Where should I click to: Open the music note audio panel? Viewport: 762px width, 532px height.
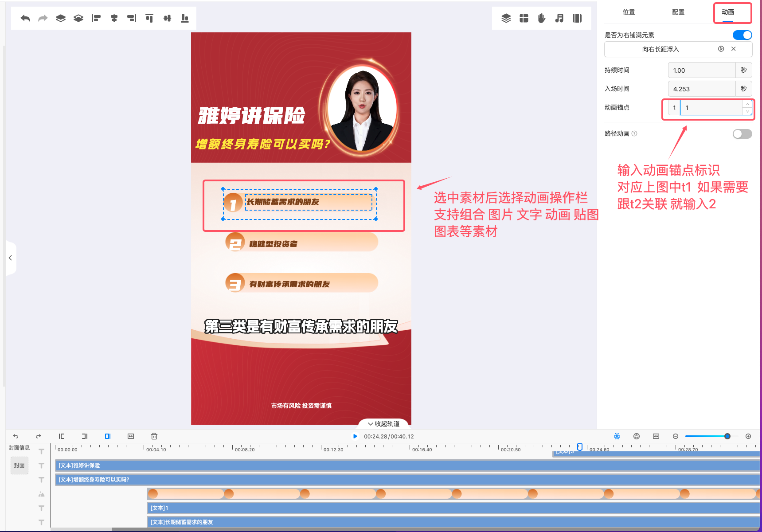(x=559, y=18)
